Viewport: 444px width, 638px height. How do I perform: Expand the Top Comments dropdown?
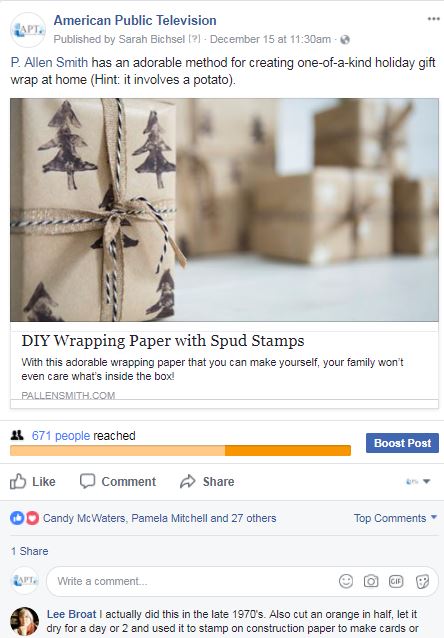coord(395,518)
